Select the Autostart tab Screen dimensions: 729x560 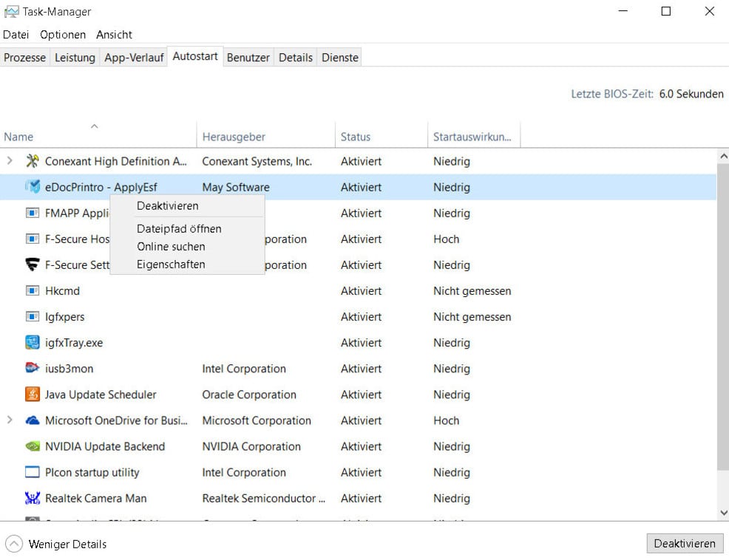tap(195, 56)
